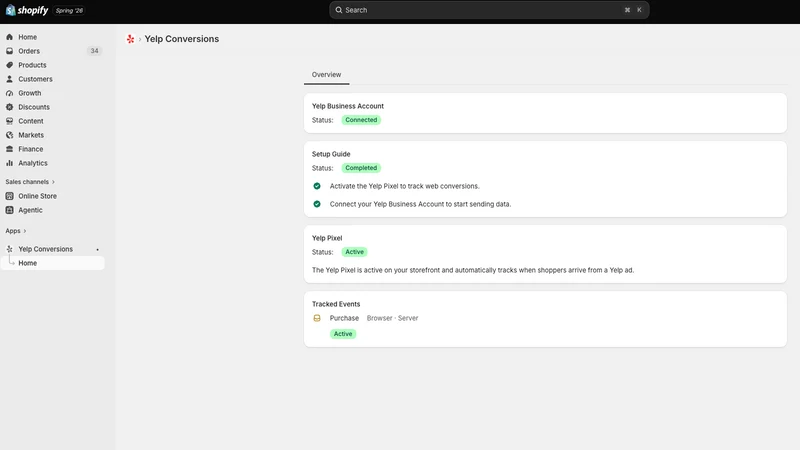Switch to the Overview tab
The width and height of the screenshot is (800, 450).
[327, 74]
